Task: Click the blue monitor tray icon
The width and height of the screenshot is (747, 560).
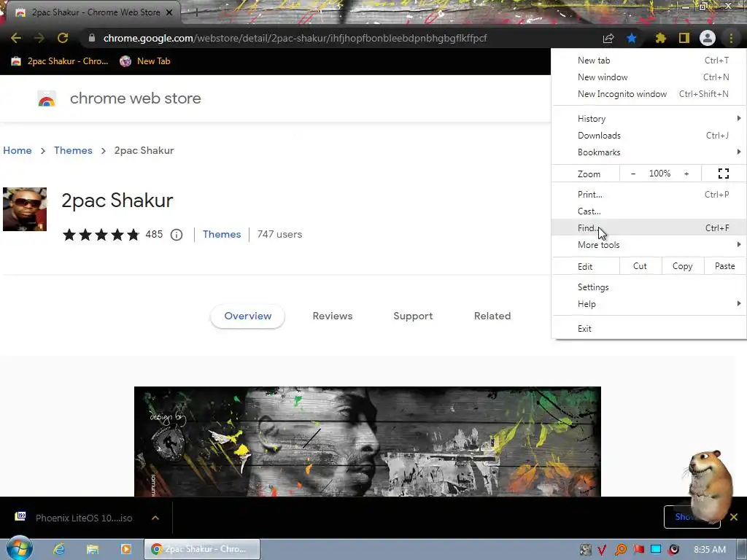Action: 656,550
